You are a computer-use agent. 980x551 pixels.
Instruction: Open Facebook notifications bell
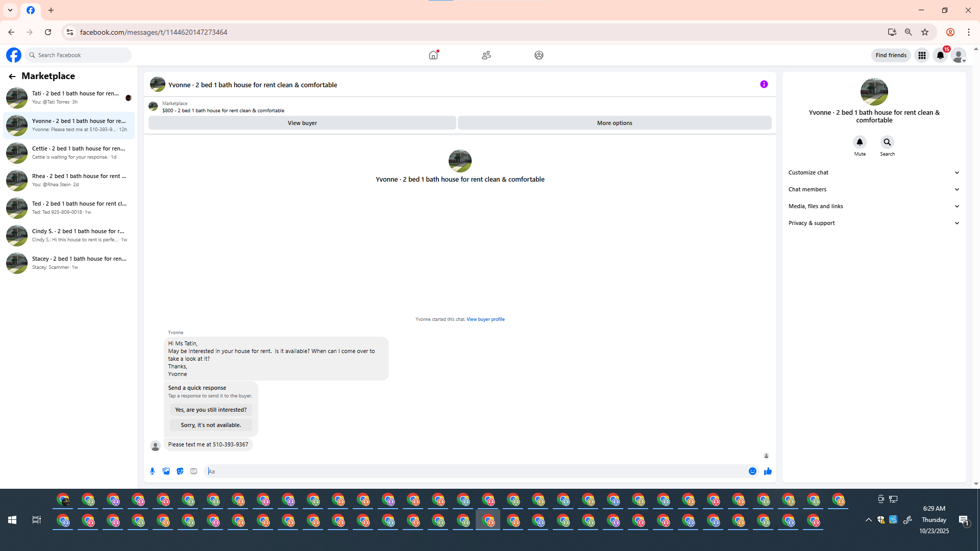(x=940, y=55)
